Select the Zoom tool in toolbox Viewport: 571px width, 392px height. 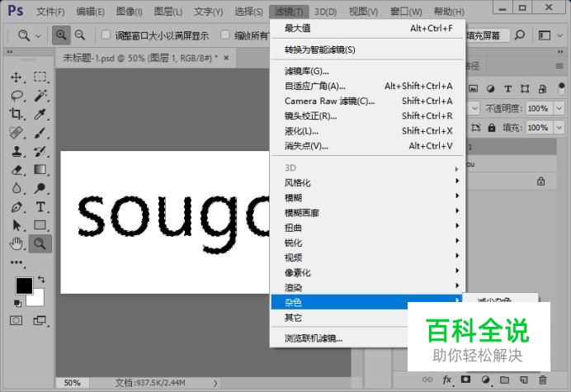point(40,243)
